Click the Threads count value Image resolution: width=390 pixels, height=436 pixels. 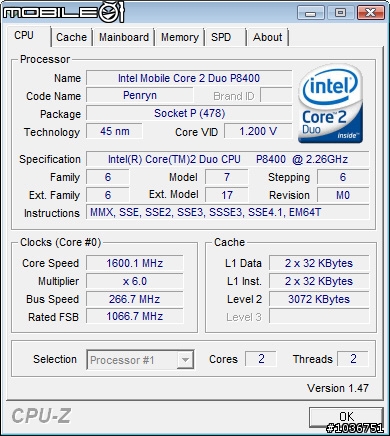coord(353,359)
